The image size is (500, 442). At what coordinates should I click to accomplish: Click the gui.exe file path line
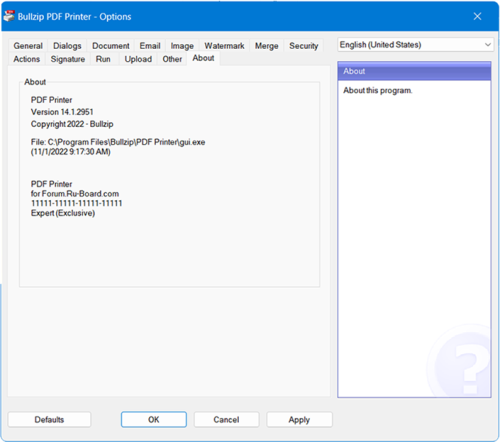click(118, 142)
